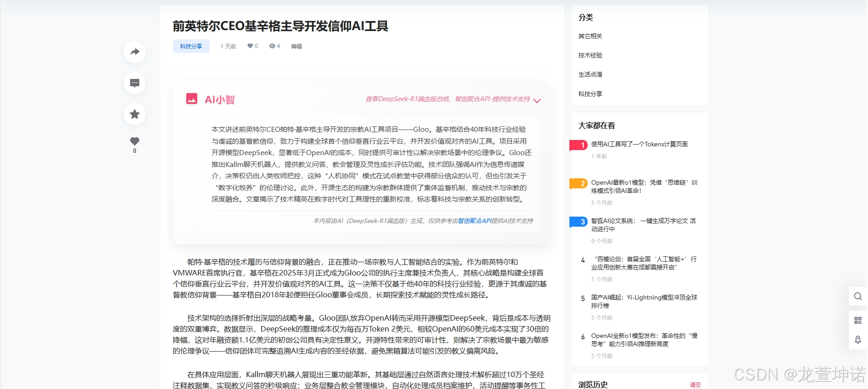The image size is (868, 389).
Task: Select the 其它相关 category
Action: point(590,36)
